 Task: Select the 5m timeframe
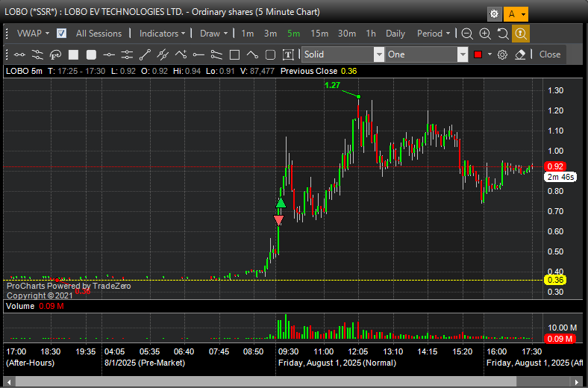click(293, 34)
